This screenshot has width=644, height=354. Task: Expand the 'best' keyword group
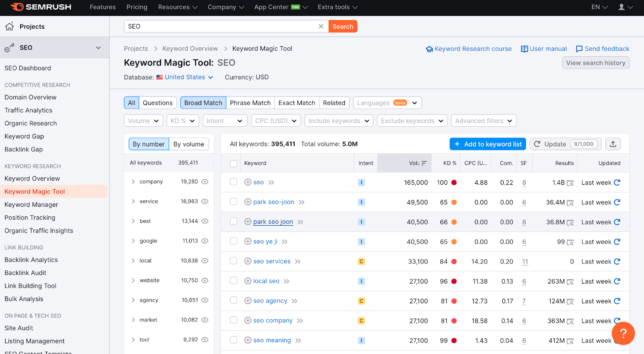click(133, 221)
